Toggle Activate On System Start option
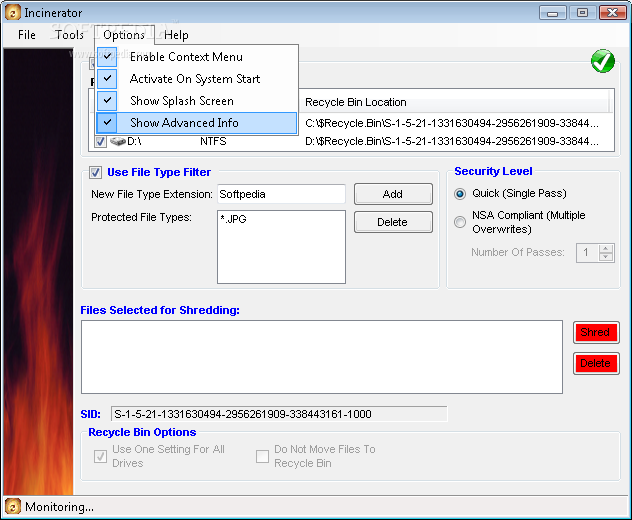This screenshot has width=632, height=520. (x=197, y=79)
